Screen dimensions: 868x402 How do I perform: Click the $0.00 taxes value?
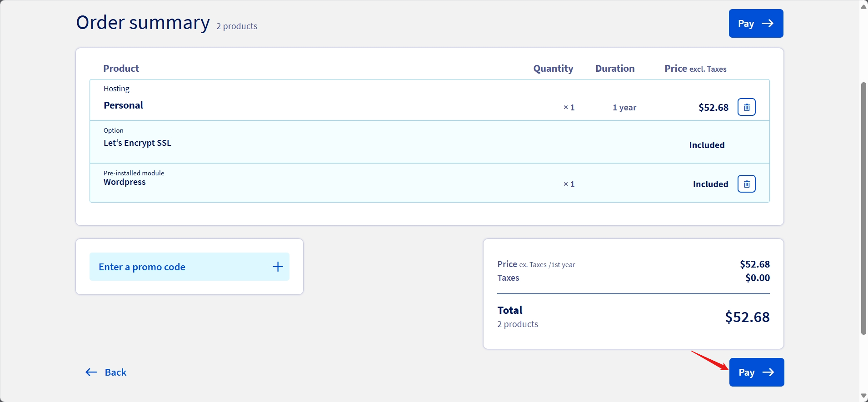click(x=758, y=278)
